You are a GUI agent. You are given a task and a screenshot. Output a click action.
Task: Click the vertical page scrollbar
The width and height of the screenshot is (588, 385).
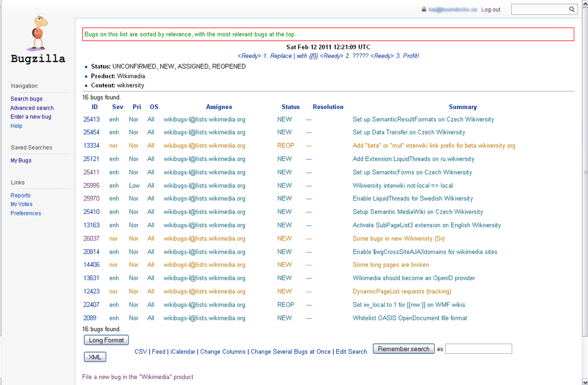(584, 173)
